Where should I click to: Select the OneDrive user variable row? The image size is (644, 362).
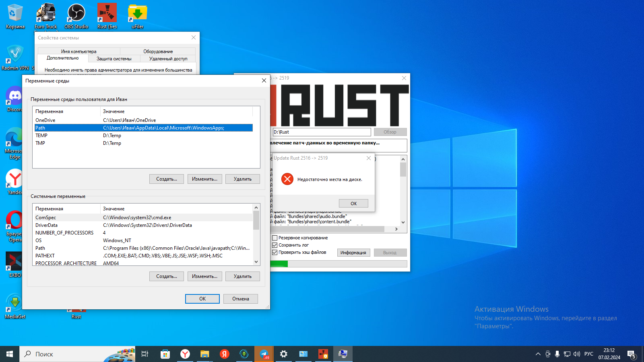click(144, 120)
